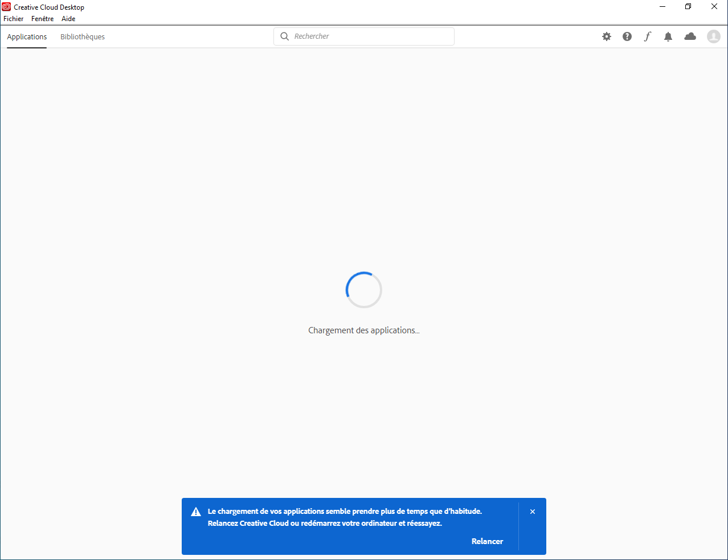Open the help question mark icon

(x=627, y=36)
